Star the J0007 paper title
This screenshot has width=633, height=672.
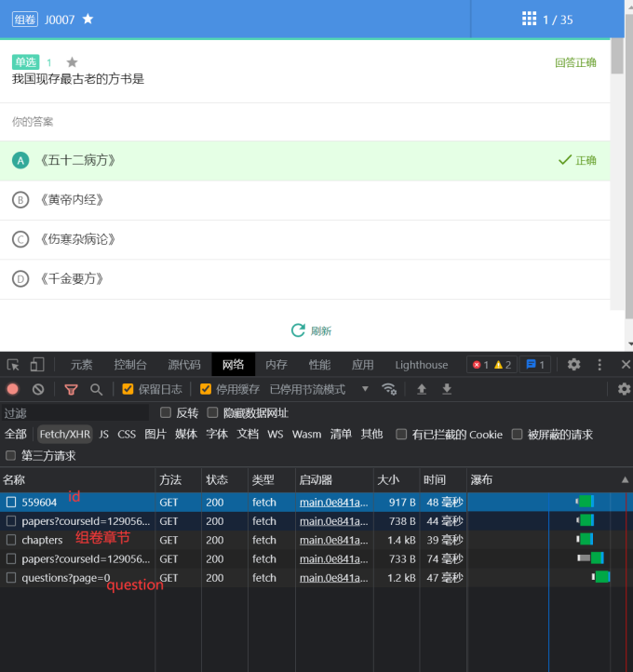coord(88,19)
